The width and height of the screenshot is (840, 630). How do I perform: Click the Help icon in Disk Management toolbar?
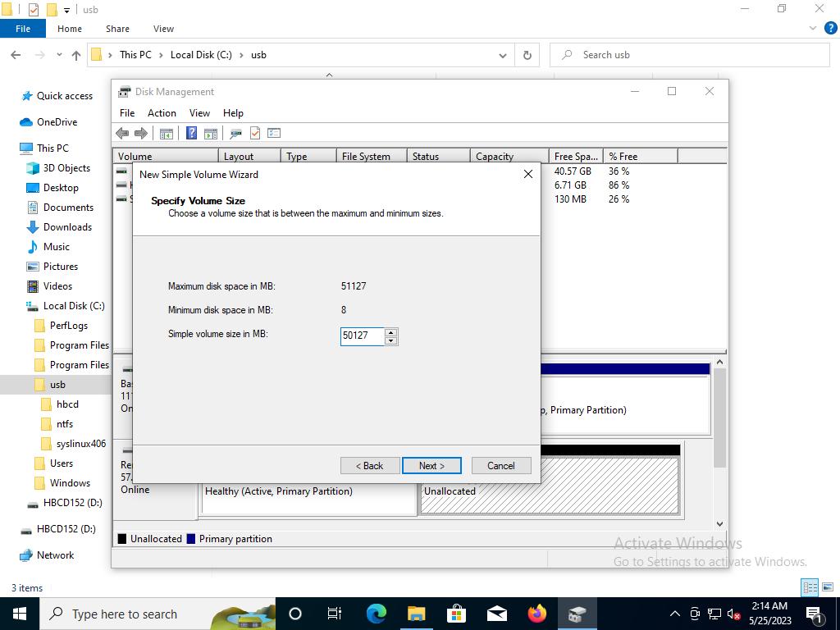(x=191, y=133)
